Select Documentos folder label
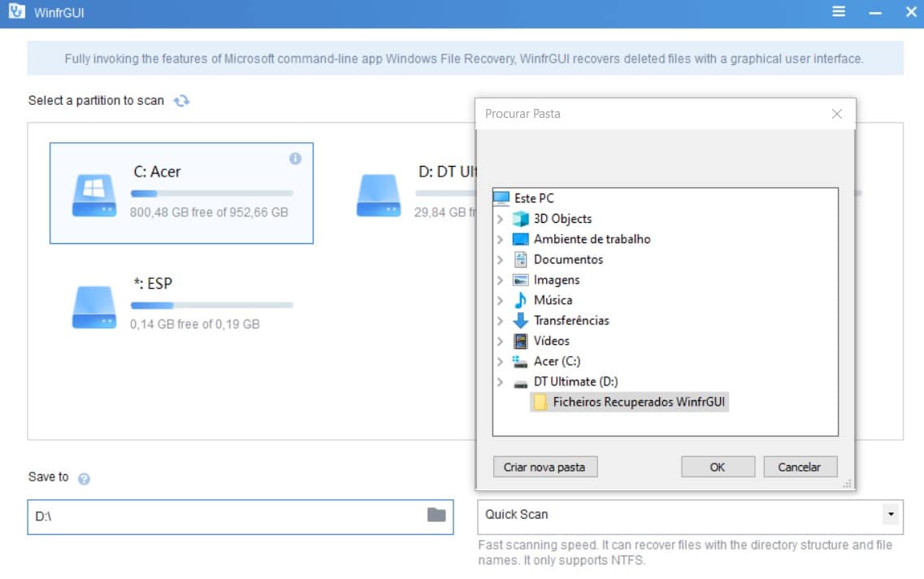The width and height of the screenshot is (924, 579). click(568, 259)
